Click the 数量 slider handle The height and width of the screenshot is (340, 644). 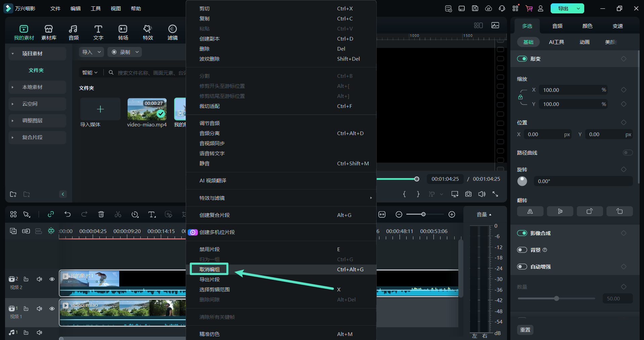(x=556, y=298)
